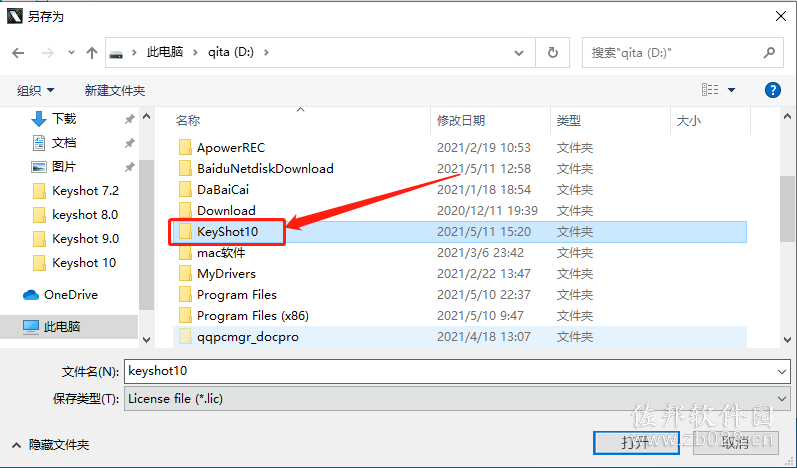Image resolution: width=797 pixels, height=468 pixels.
Task: Open recent locations dropdown arrow
Action: click(x=71, y=53)
